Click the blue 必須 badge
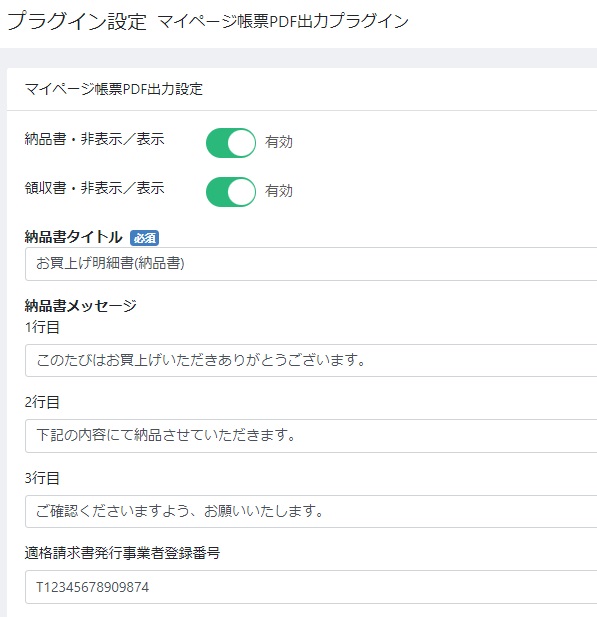 (144, 238)
